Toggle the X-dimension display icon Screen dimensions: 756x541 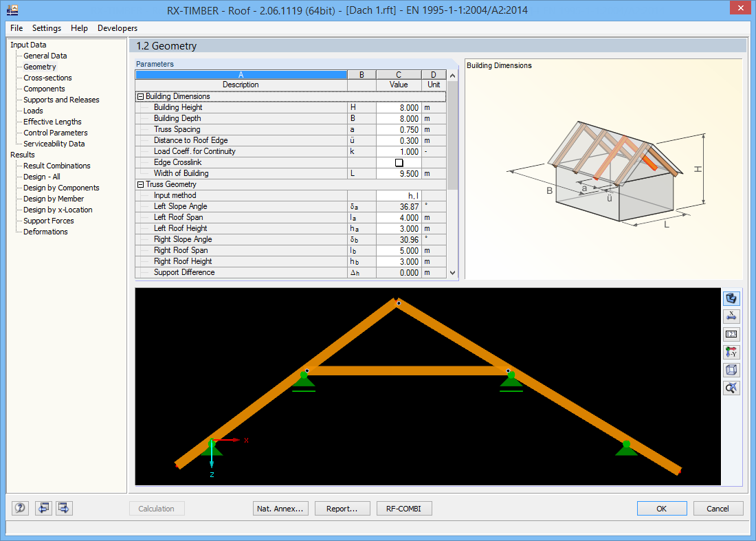pos(731,316)
